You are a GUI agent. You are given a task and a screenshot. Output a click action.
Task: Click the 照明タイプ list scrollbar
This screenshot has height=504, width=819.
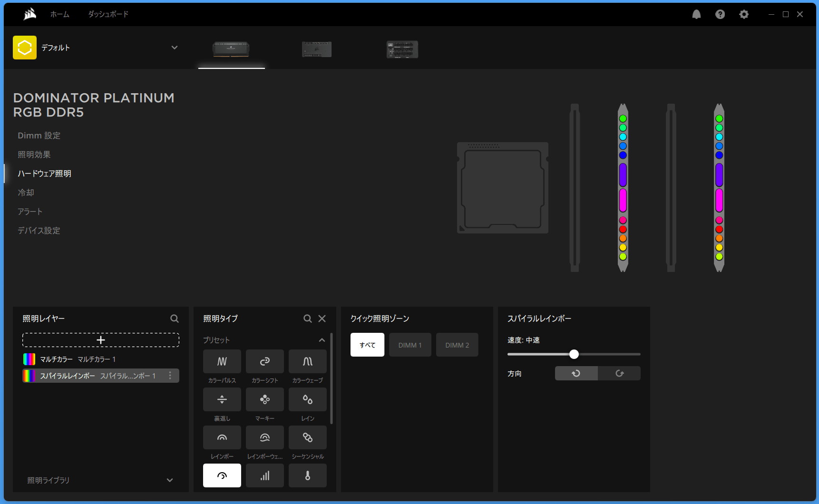pos(331,379)
